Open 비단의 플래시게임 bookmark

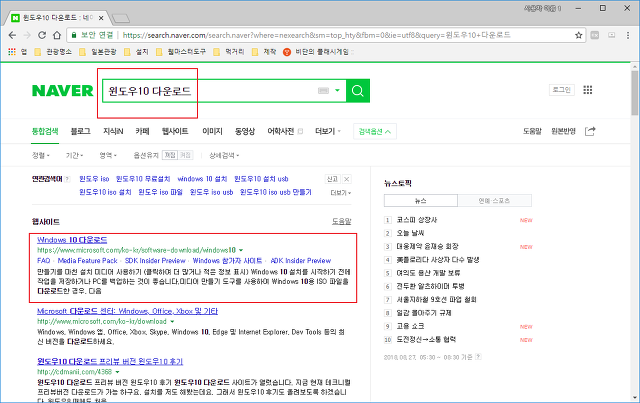(x=316, y=52)
